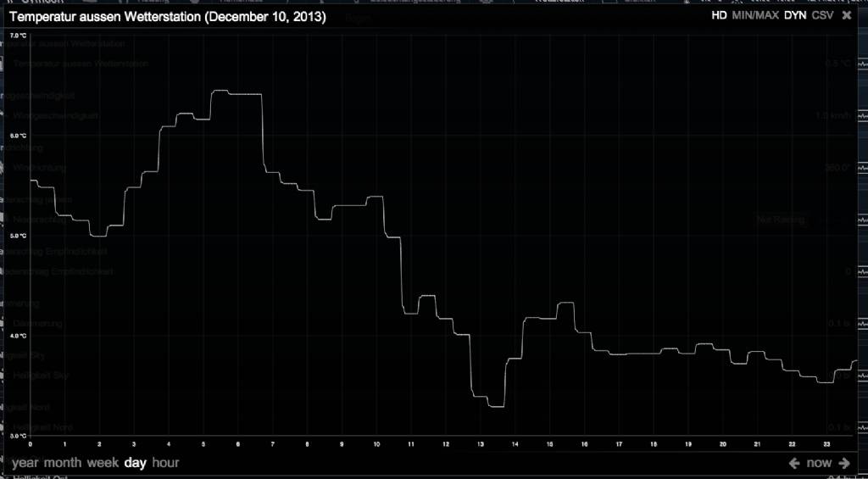
Task: Open chart icon for Windgeschwindigkeit row behind overlay
Action: tap(864, 116)
